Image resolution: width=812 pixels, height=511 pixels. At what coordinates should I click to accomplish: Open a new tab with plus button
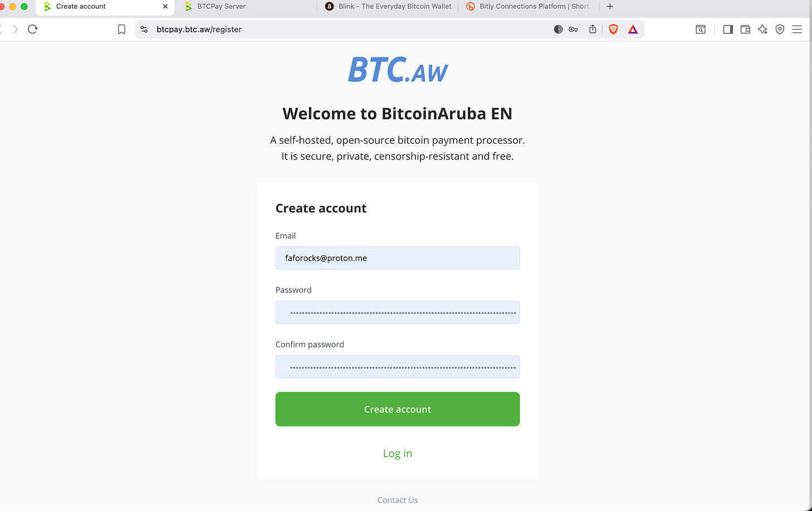[x=610, y=7]
